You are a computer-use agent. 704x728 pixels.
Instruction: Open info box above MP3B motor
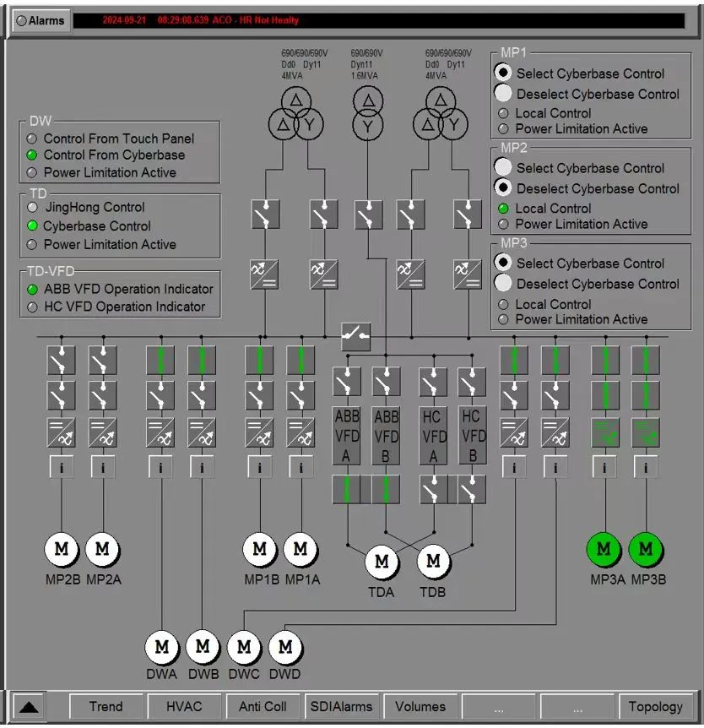click(646, 467)
